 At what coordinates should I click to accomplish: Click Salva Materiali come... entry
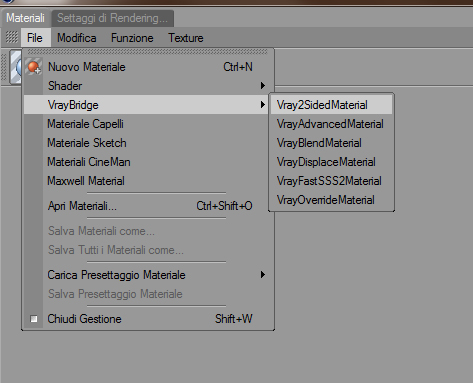pos(149,231)
